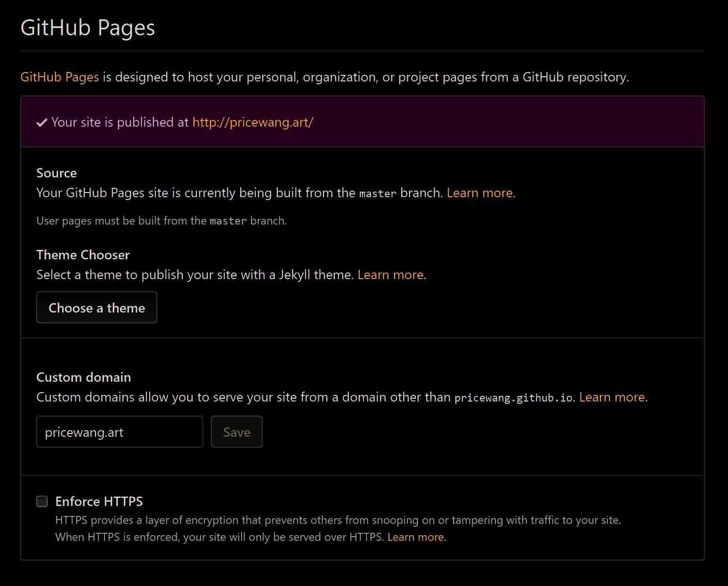Click the Theme Chooser heading

83,255
